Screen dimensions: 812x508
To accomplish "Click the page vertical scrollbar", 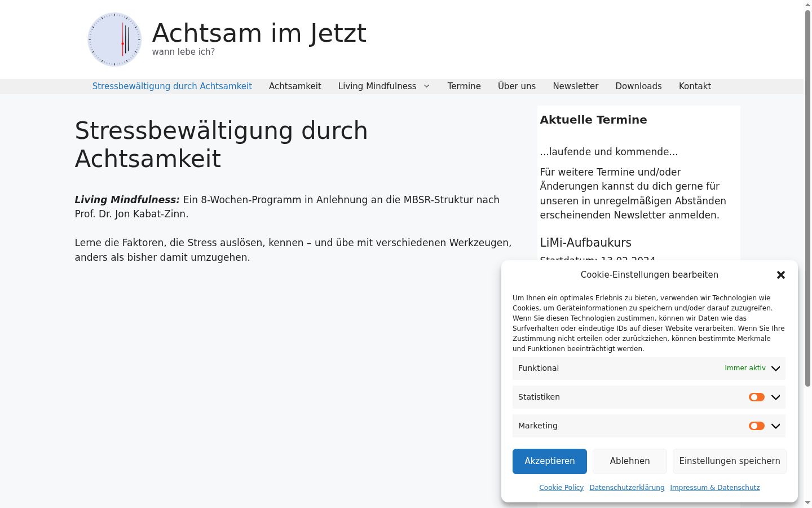I will [x=807, y=198].
